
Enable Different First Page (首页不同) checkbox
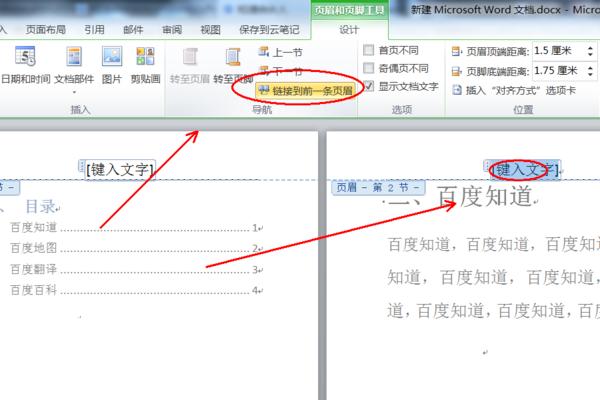coord(368,50)
